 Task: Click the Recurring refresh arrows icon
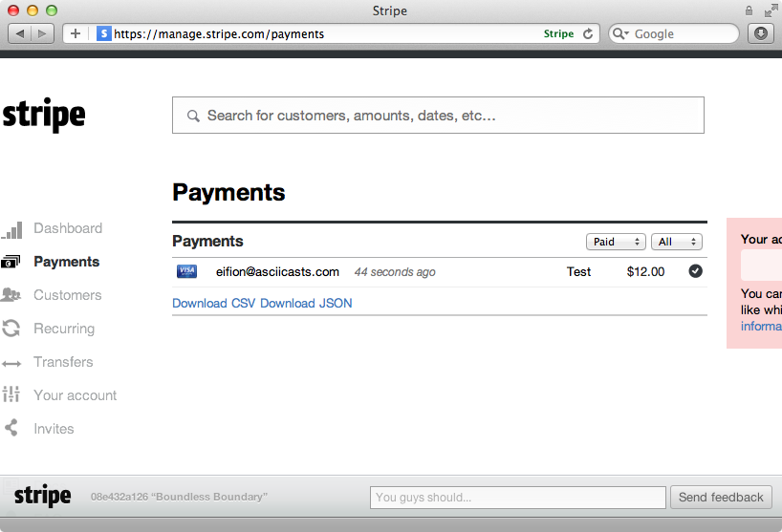point(11,329)
